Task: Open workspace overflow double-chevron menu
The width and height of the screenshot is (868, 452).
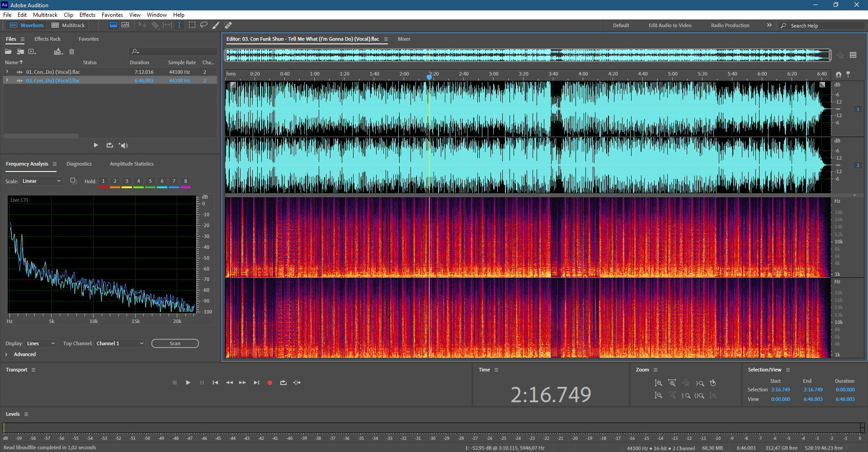Action: pyautogui.click(x=769, y=25)
